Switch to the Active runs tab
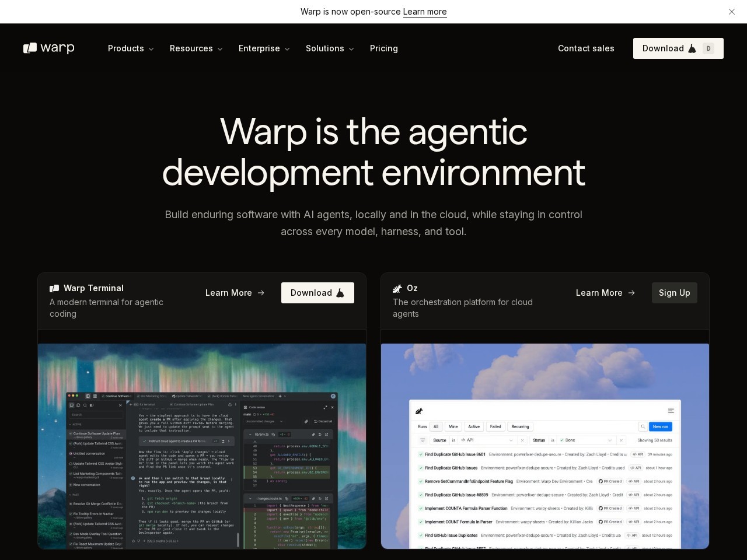The height and width of the screenshot is (560, 747). tap(474, 426)
